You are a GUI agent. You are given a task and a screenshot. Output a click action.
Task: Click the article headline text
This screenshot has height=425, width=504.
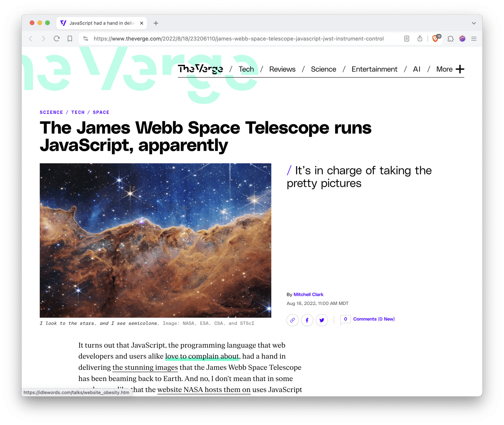pyautogui.click(x=206, y=136)
